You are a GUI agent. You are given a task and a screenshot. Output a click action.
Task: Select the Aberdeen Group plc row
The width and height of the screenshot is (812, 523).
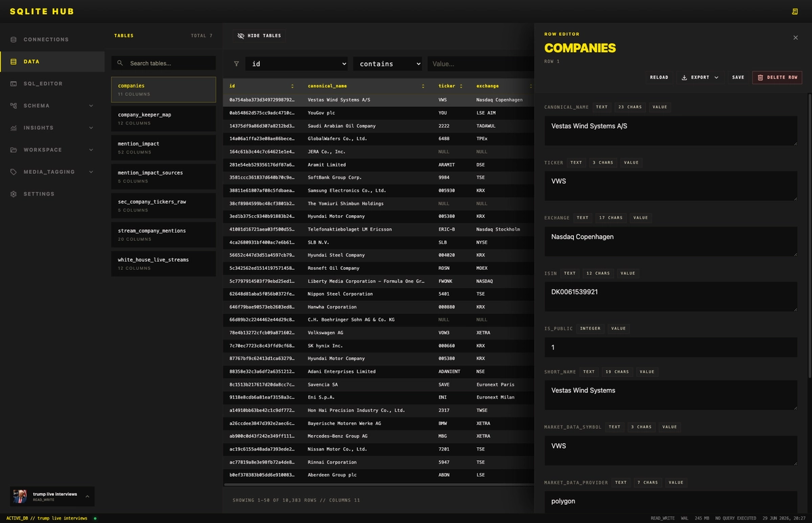378,475
